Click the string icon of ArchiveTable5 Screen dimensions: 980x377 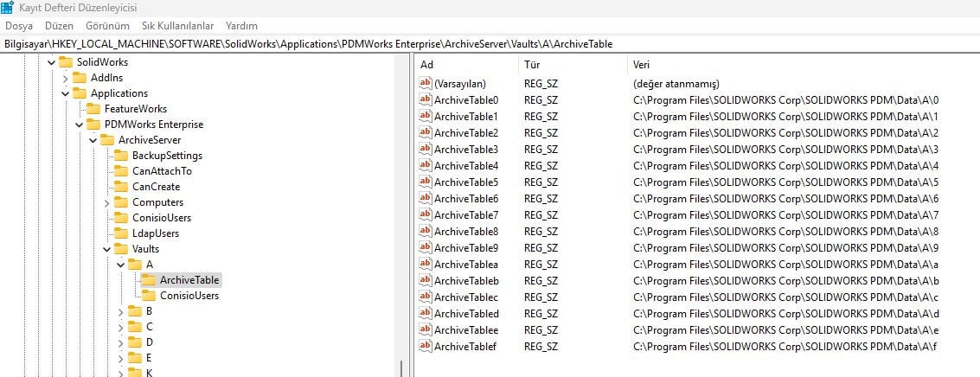pyautogui.click(x=425, y=182)
